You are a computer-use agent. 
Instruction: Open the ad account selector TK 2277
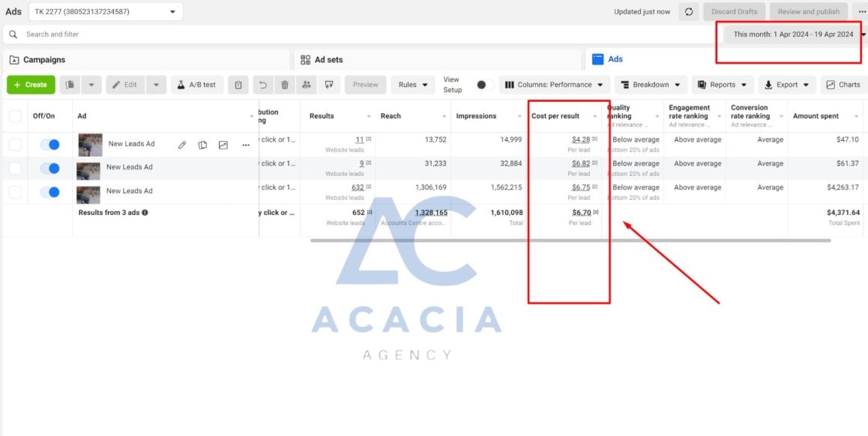coord(106,12)
